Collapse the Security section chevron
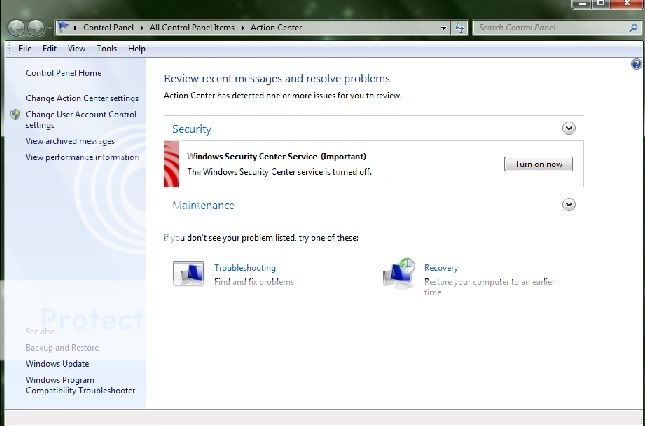645x426 pixels. coord(569,128)
